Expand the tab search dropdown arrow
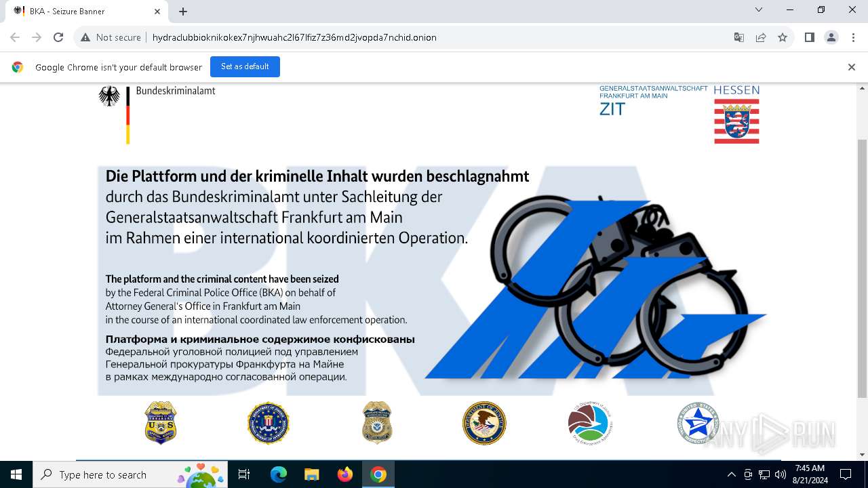The width and height of the screenshot is (868, 488). 759,10
